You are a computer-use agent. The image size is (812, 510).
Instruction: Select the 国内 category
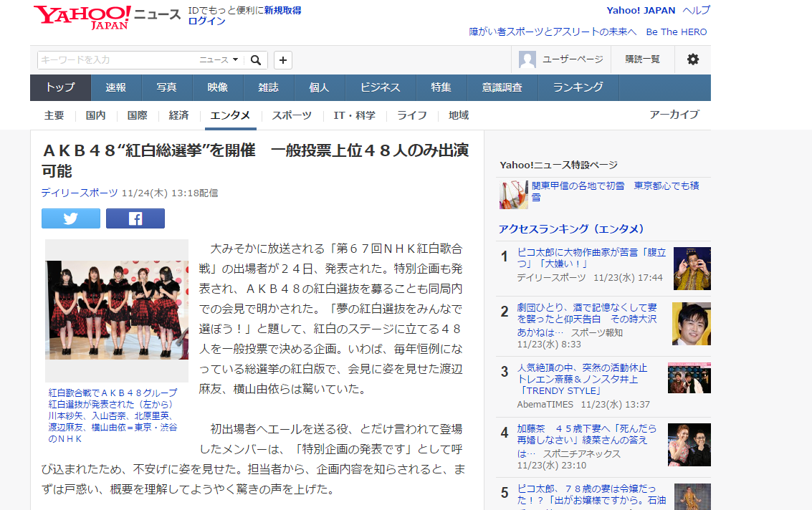coord(96,115)
